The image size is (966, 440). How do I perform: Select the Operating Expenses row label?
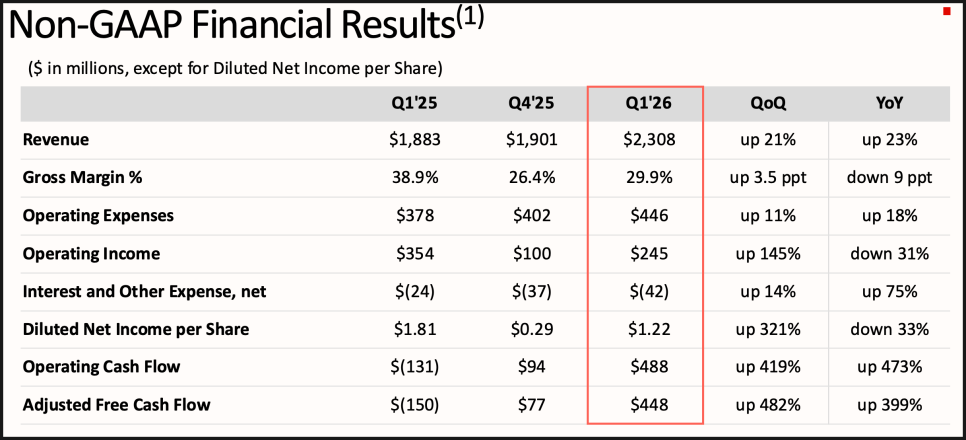point(98,216)
